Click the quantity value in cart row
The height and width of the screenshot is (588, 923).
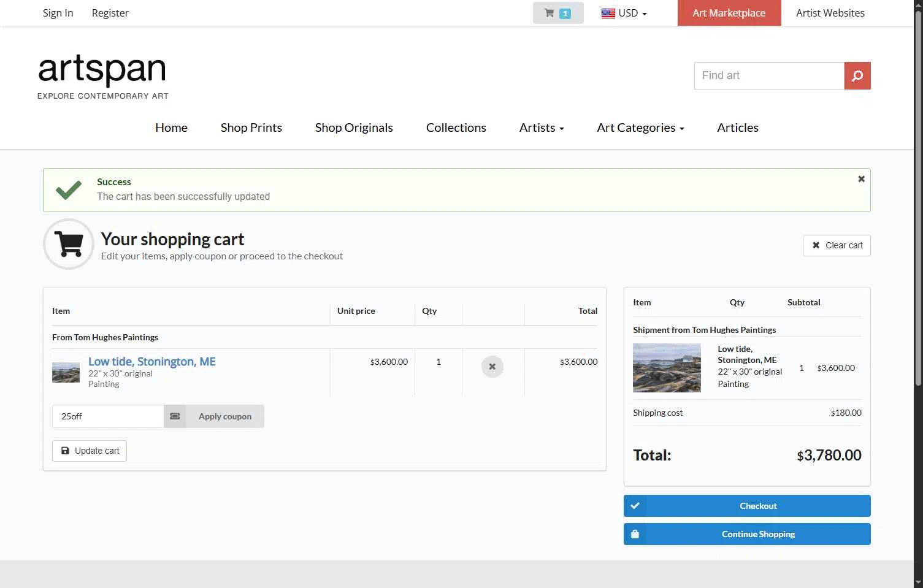439,362
